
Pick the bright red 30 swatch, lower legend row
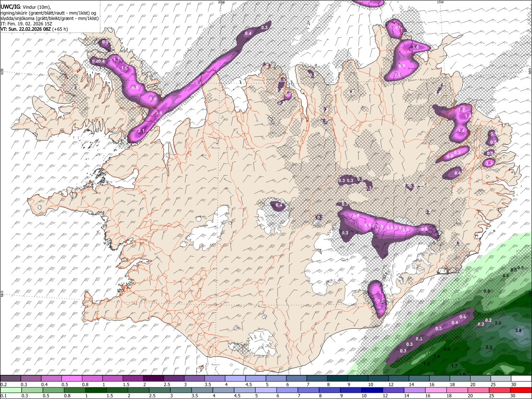[x=521, y=390]
